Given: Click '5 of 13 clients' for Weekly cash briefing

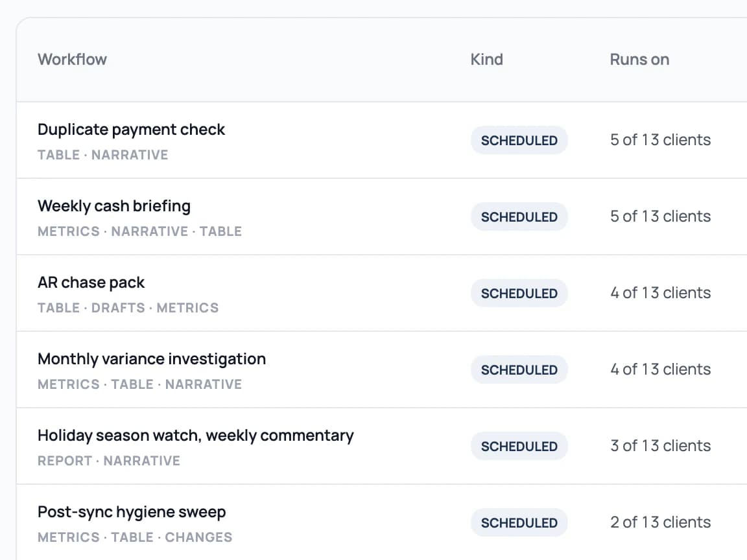Looking at the screenshot, I should 660,216.
